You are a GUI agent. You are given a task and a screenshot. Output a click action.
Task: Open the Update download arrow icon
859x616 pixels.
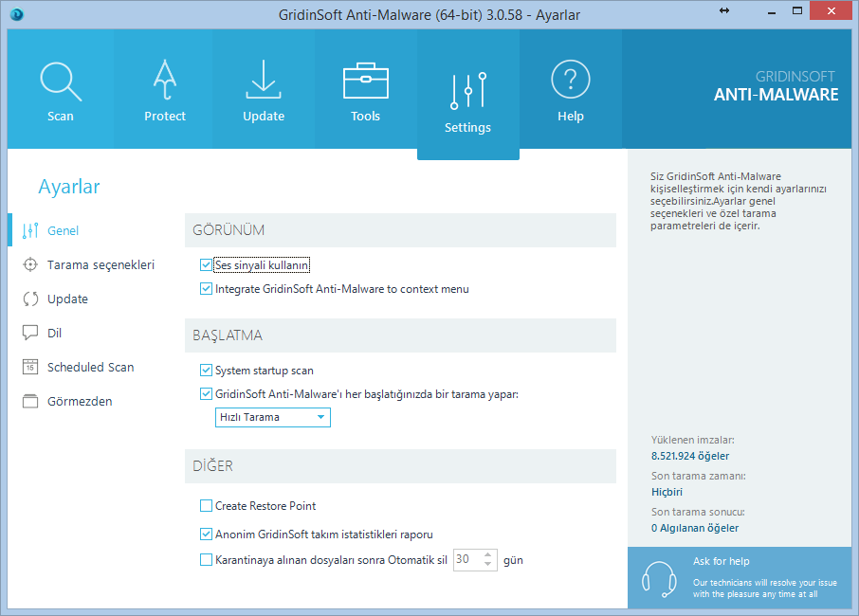[x=264, y=80]
